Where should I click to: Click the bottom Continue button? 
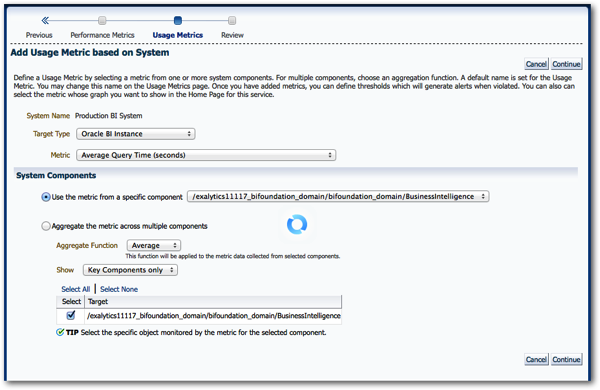566,359
